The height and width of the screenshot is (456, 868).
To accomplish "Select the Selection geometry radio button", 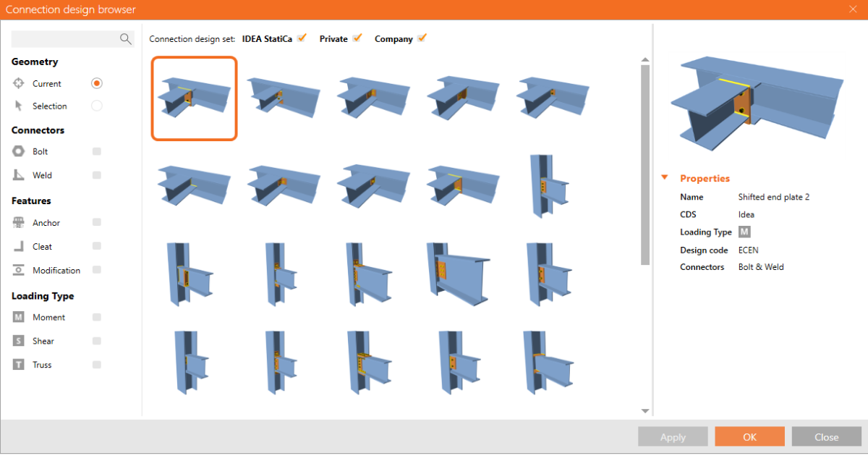I will 97,106.
